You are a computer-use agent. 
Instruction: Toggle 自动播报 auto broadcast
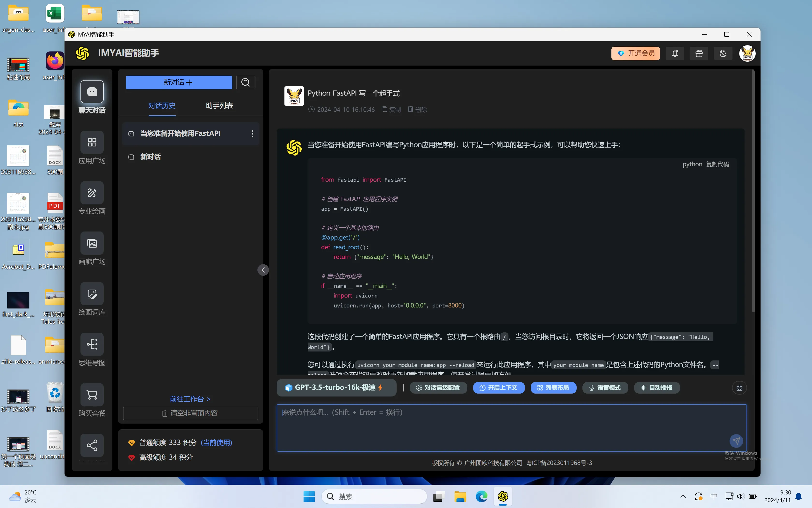pyautogui.click(x=657, y=388)
